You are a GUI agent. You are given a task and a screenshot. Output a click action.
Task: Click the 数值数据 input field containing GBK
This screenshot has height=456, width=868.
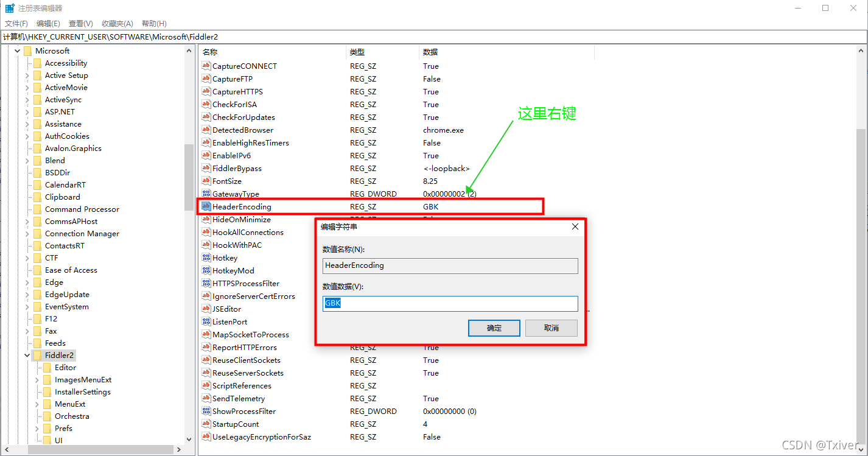coord(450,304)
